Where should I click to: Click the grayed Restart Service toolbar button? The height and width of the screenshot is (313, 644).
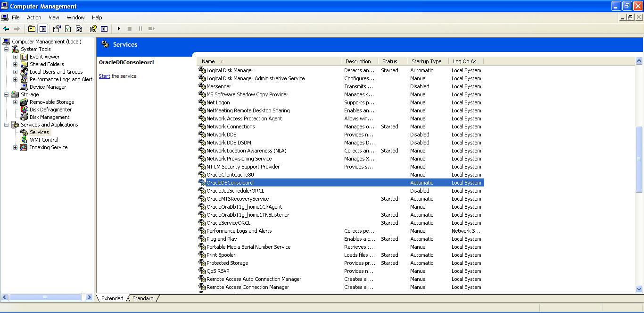pos(151,29)
